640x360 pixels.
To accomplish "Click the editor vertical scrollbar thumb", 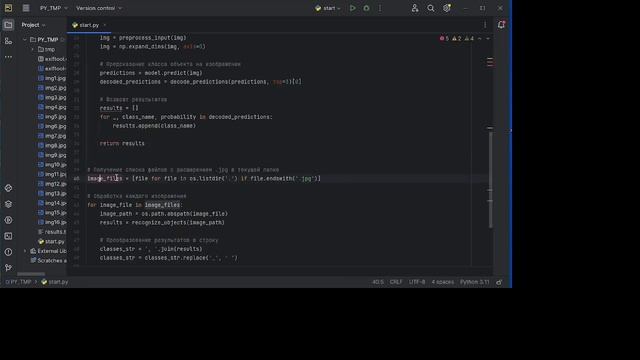I will 490,179.
